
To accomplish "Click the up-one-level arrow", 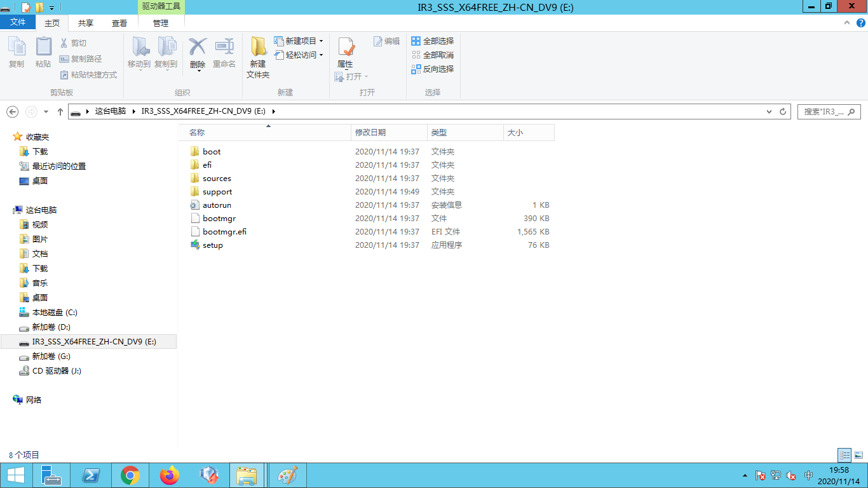I will (60, 111).
